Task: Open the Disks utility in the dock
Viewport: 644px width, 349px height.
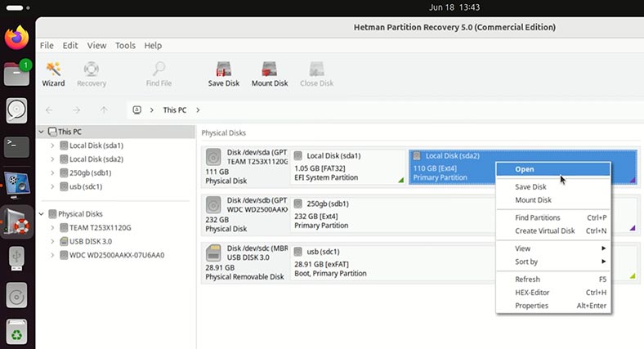Action: 16,110
